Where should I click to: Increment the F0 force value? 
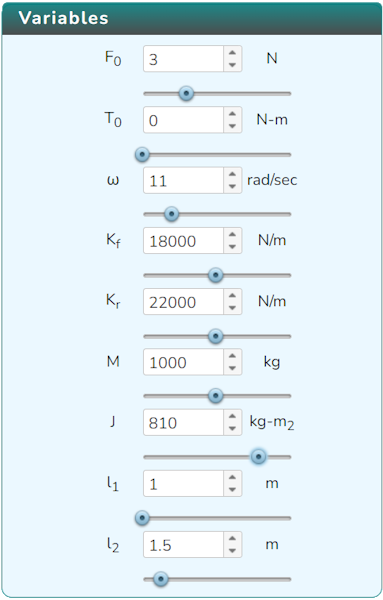(x=232, y=53)
